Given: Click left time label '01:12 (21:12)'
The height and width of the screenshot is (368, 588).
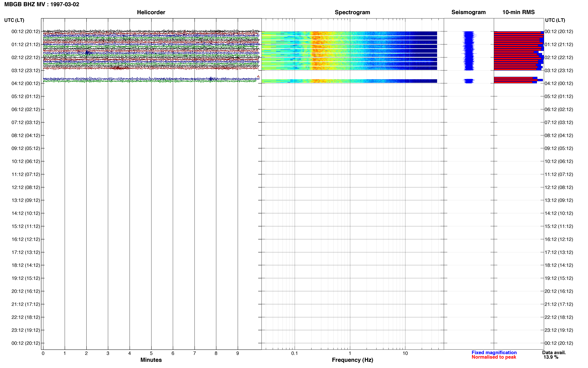Looking at the screenshot, I should 26,45.
